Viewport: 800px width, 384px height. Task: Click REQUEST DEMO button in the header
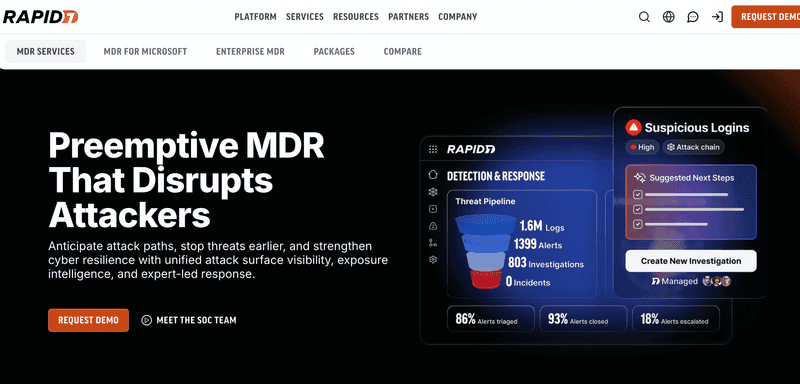point(765,17)
